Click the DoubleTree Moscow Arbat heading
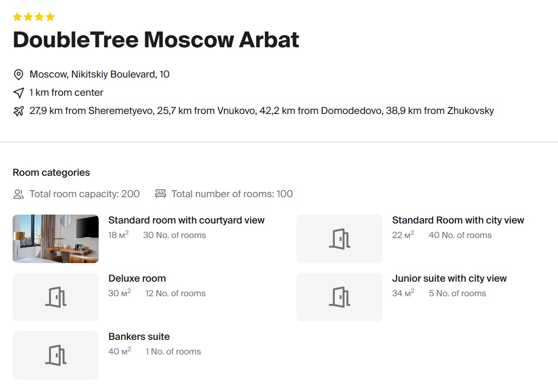This screenshot has height=392, width=558. (x=156, y=40)
